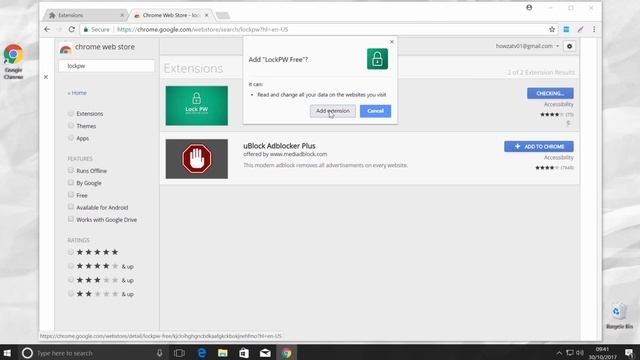Enable By Google checkbox

71,182
